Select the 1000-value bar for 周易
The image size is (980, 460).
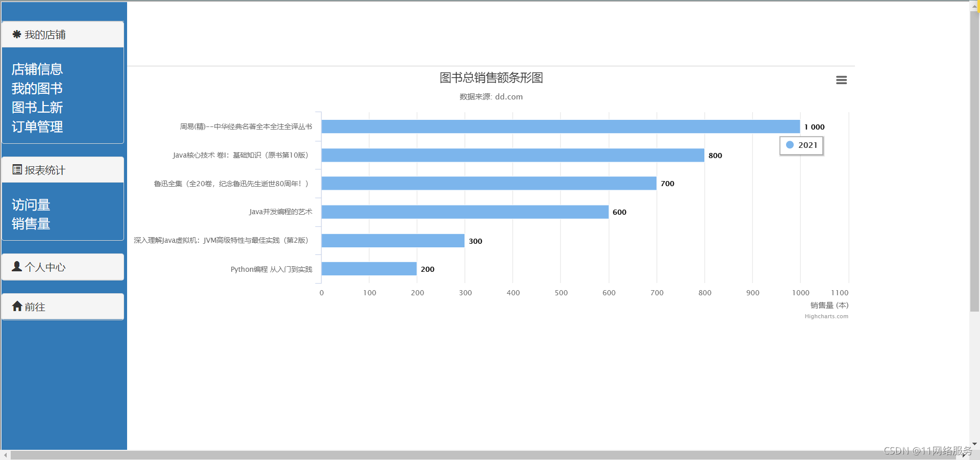pyautogui.click(x=560, y=126)
